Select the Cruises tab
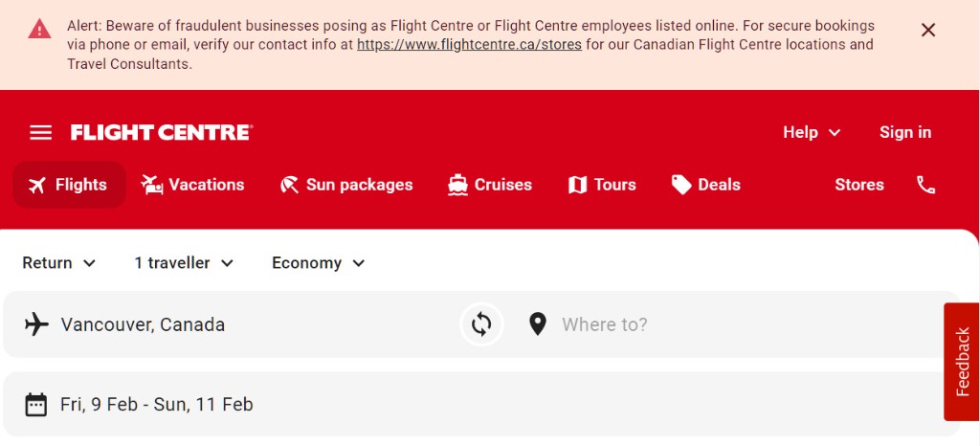980x446 pixels. coord(490,185)
